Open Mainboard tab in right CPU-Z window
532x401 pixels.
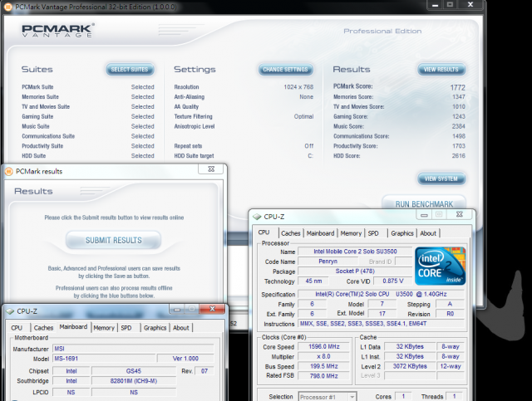pos(320,233)
